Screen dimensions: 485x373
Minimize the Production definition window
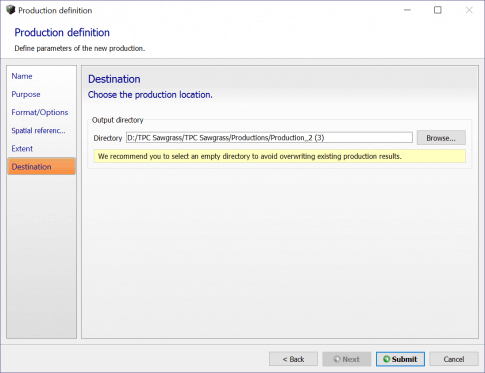coord(407,10)
